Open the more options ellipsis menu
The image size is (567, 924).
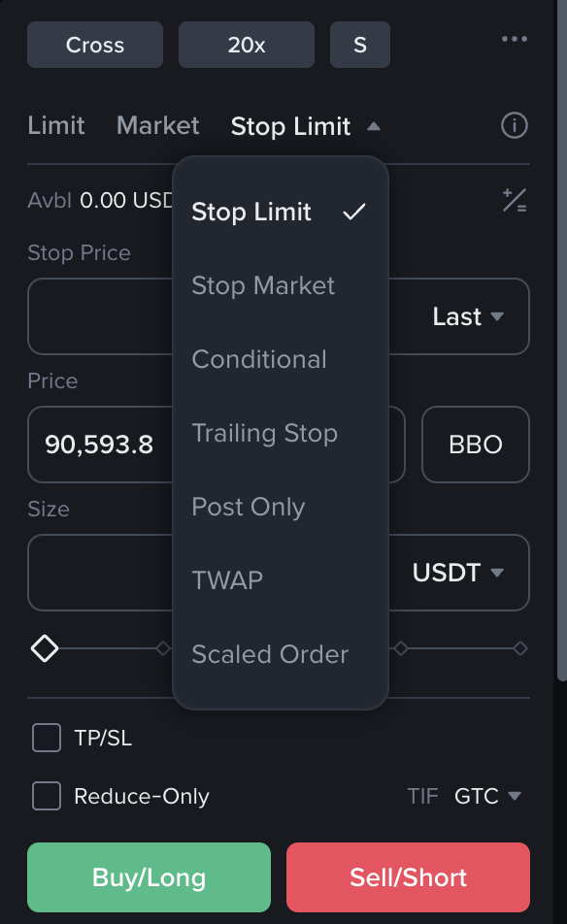[x=515, y=39]
